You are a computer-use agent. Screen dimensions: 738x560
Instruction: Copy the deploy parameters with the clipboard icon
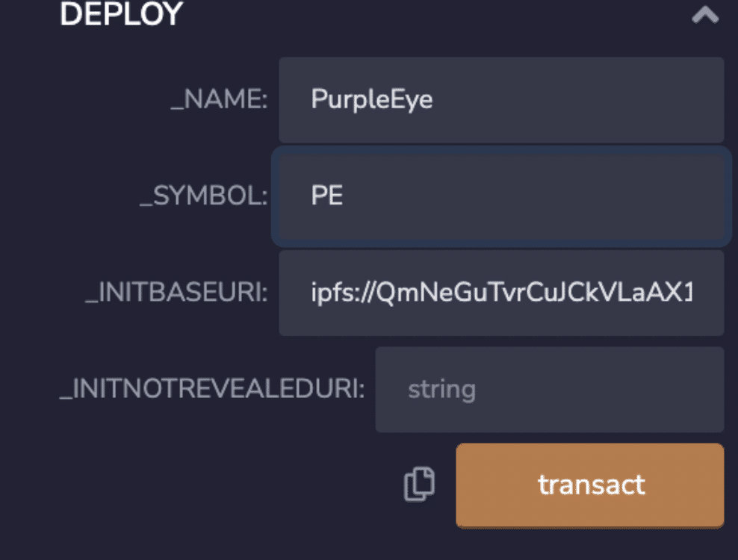tap(419, 484)
